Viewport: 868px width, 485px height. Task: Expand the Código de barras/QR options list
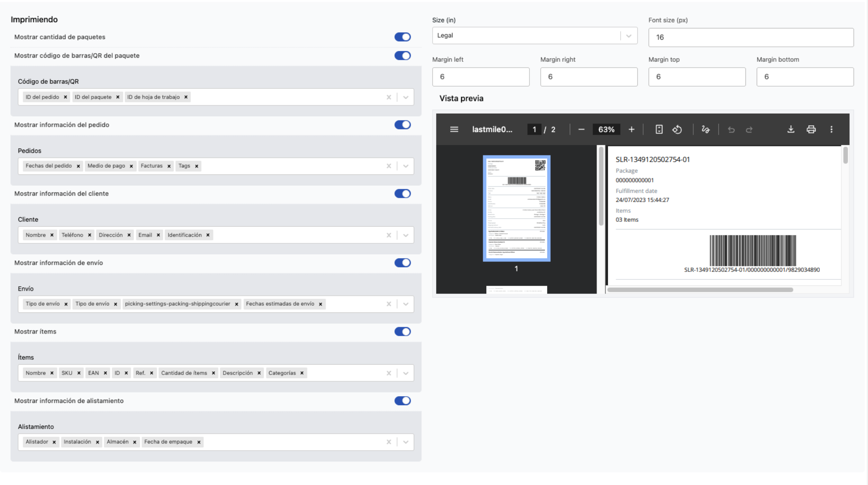click(x=405, y=97)
